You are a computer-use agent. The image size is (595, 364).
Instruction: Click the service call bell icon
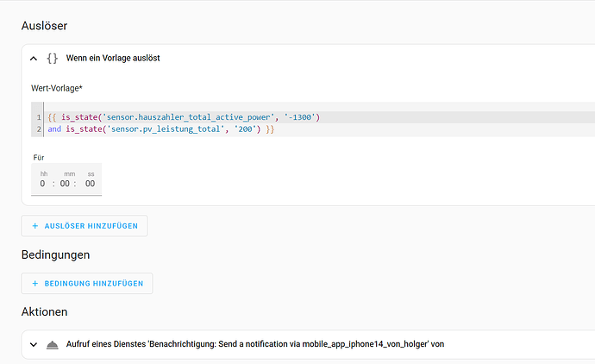(52, 345)
